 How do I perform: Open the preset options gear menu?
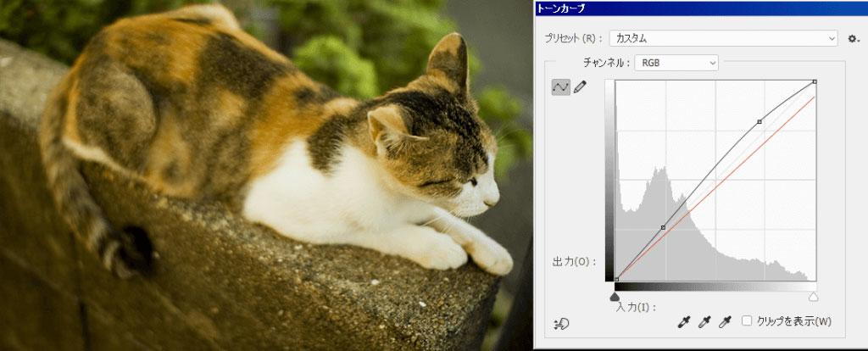[x=853, y=38]
